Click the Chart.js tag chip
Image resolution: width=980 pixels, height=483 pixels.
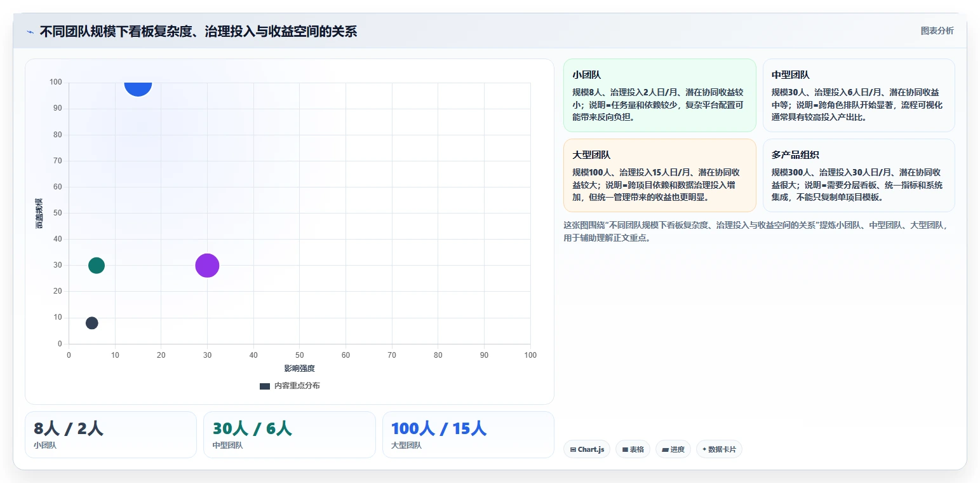pos(587,449)
